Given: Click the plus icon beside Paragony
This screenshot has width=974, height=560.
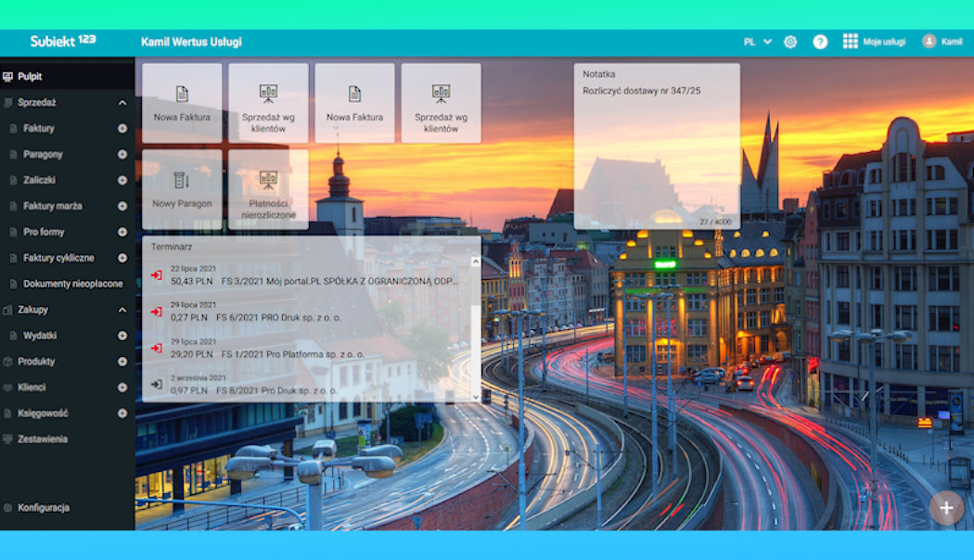Looking at the screenshot, I should click(x=122, y=155).
